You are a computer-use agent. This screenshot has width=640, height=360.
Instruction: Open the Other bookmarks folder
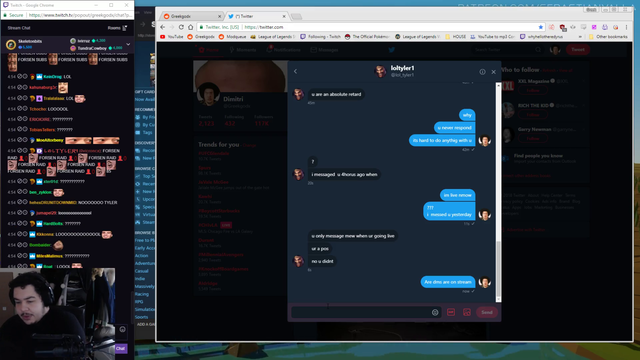[x=608, y=37]
